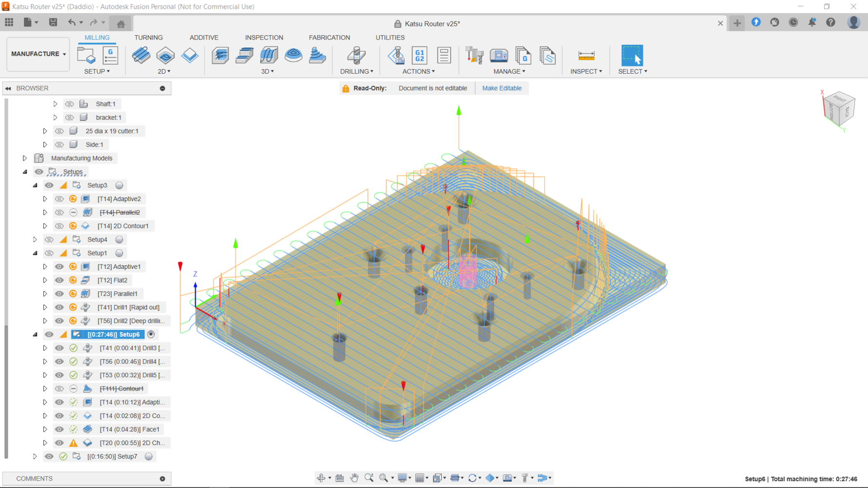The width and height of the screenshot is (868, 488).
Task: Toggle visibility of Setup6
Action: click(x=49, y=334)
